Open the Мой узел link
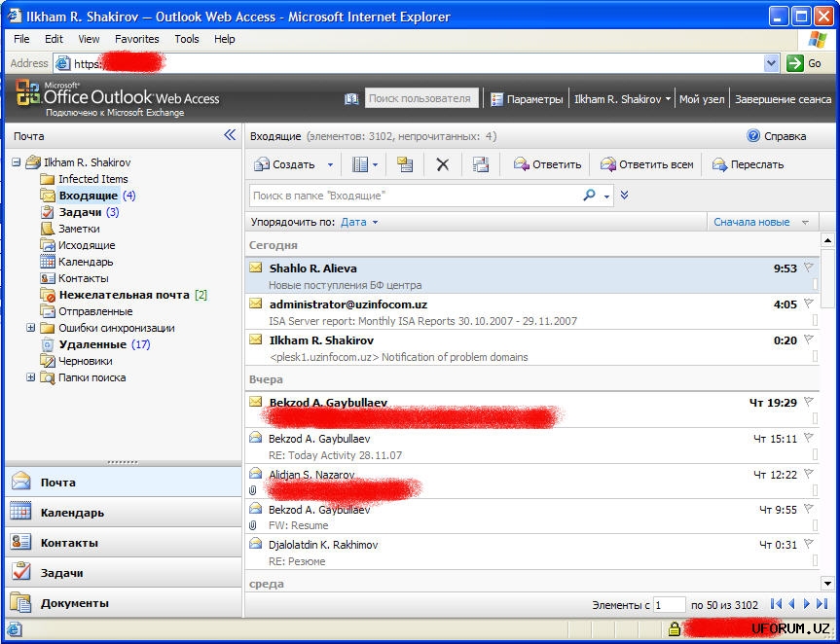This screenshot has height=644, width=840. 702,99
